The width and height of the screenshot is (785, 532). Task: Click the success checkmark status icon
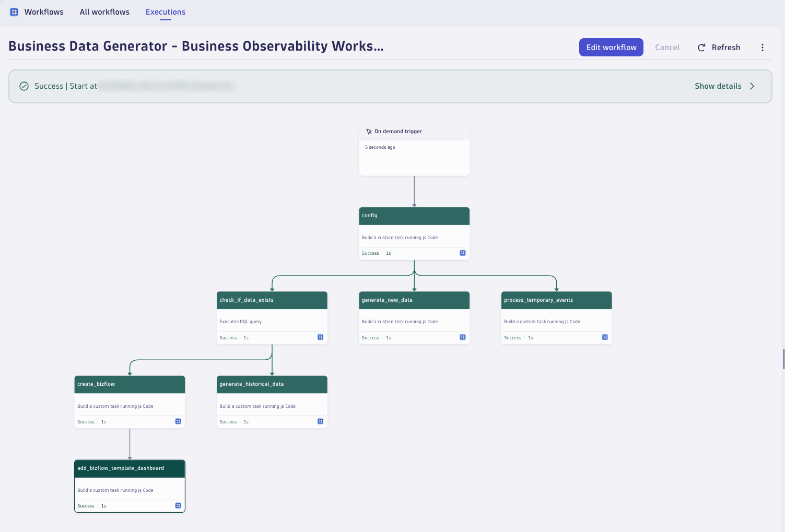(24, 86)
